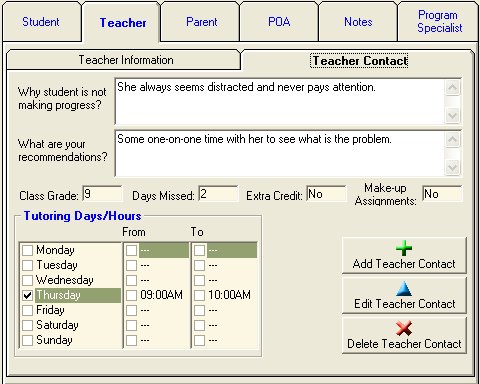Click the progress reason scroll down arrow

452,116
